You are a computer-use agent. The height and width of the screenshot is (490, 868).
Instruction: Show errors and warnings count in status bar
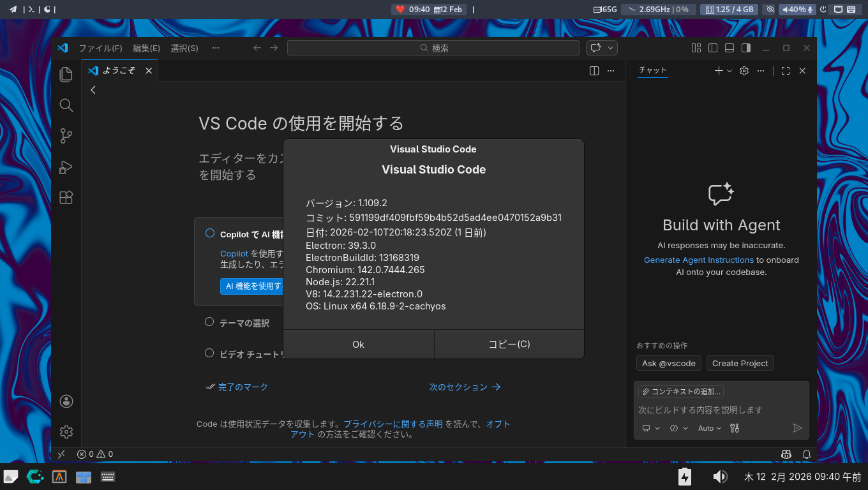[95, 454]
